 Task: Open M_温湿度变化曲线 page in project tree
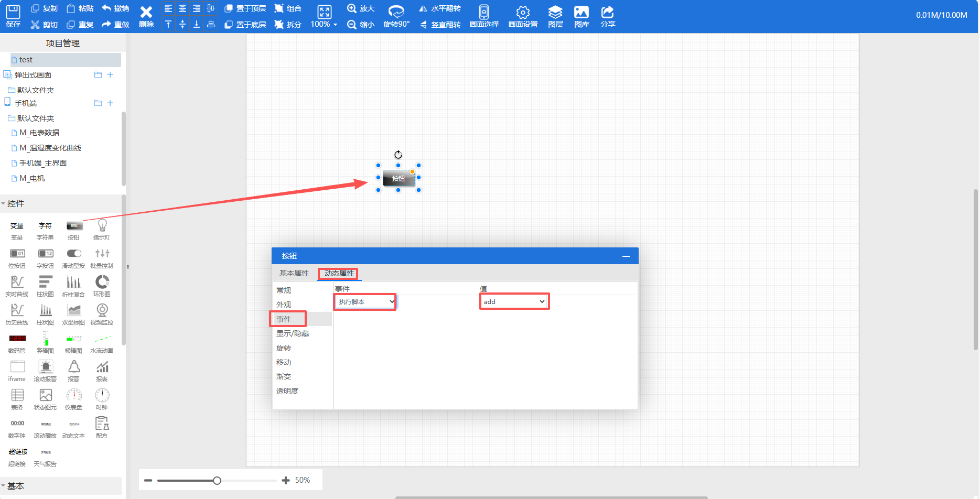pos(50,148)
